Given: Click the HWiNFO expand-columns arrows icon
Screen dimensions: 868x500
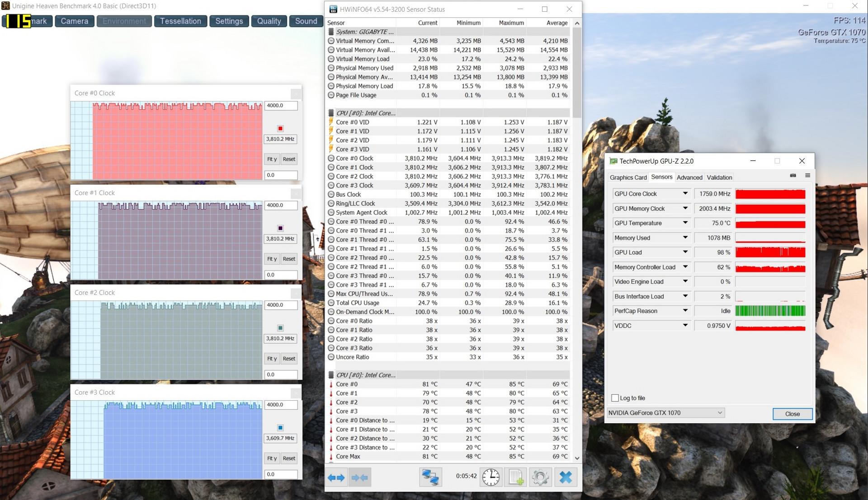Looking at the screenshot, I should click(x=336, y=477).
